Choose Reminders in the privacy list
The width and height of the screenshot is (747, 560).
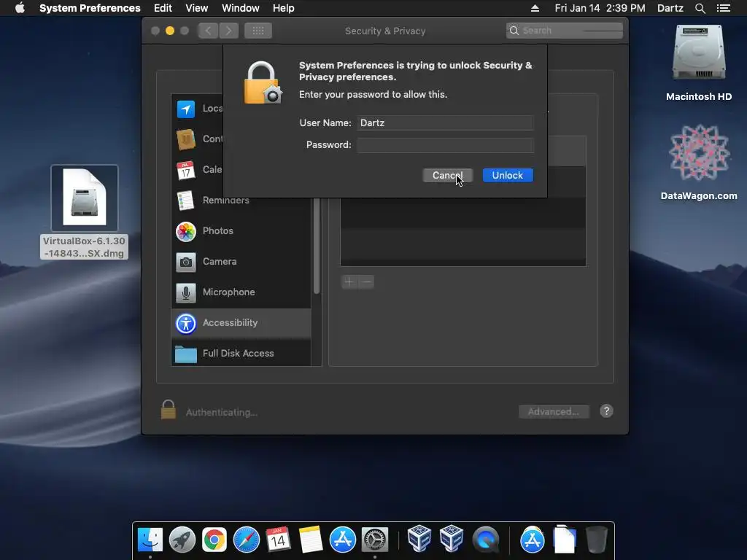[241, 201]
